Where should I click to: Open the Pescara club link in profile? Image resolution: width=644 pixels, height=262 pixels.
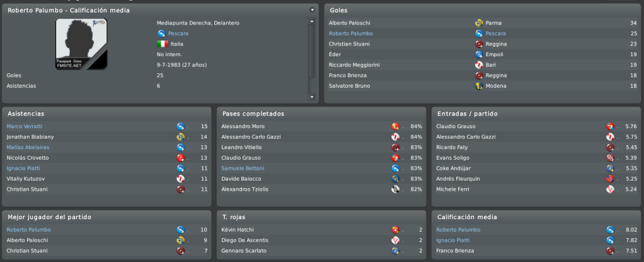click(x=178, y=33)
